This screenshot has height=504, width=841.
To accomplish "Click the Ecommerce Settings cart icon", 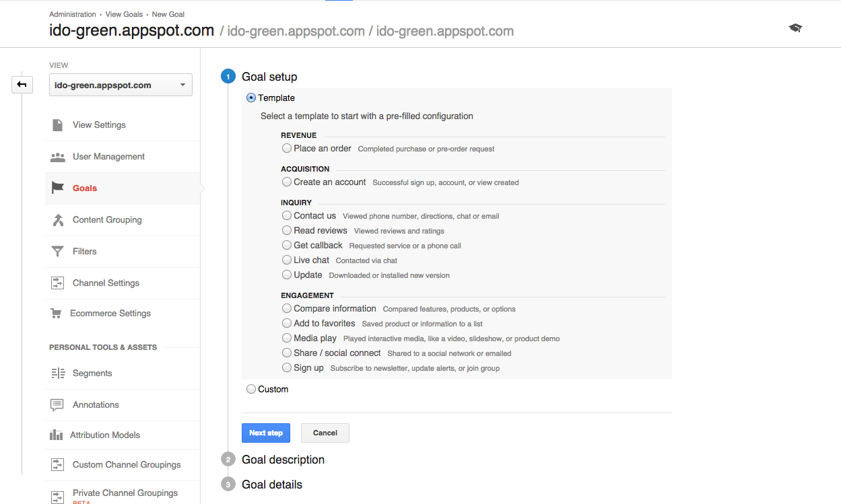I will (x=57, y=314).
